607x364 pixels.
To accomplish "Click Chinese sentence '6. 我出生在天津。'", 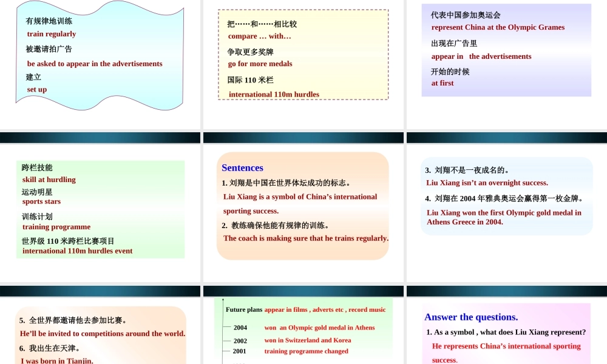I will [51, 348].
